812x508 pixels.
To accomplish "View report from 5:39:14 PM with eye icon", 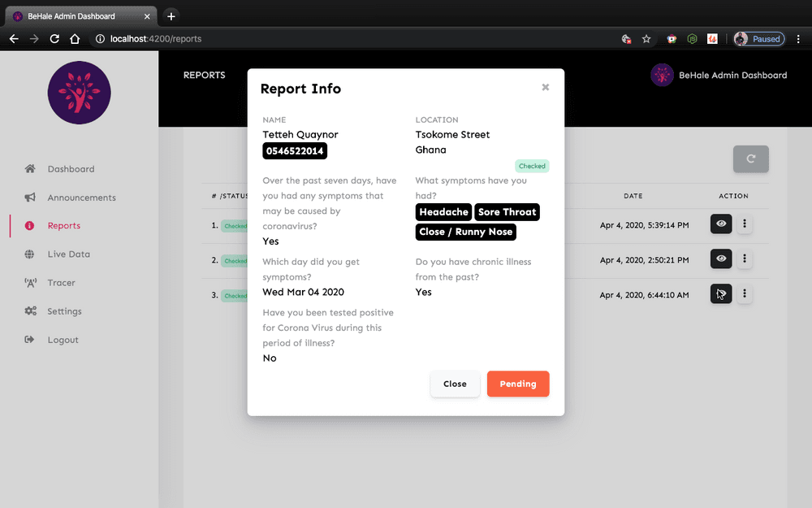I will [x=721, y=224].
